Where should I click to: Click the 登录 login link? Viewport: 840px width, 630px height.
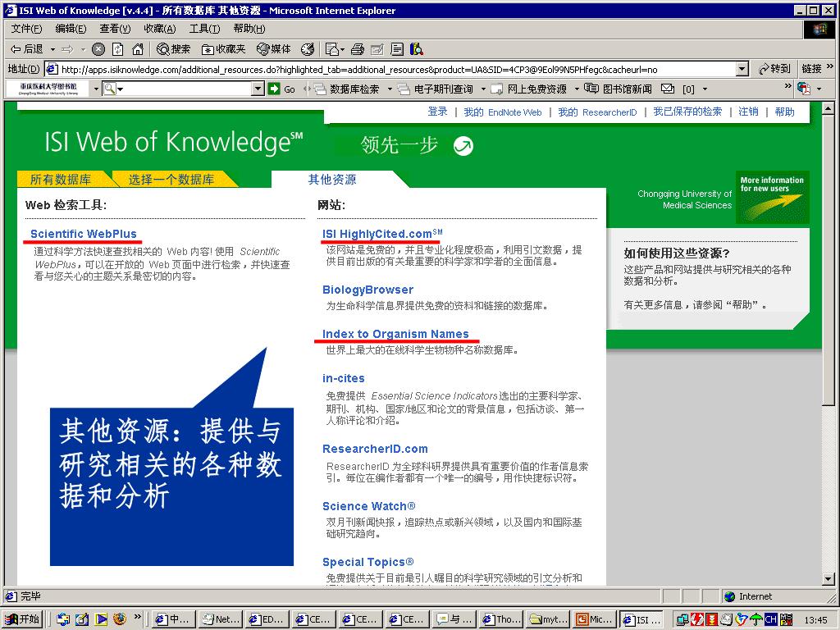[x=438, y=112]
